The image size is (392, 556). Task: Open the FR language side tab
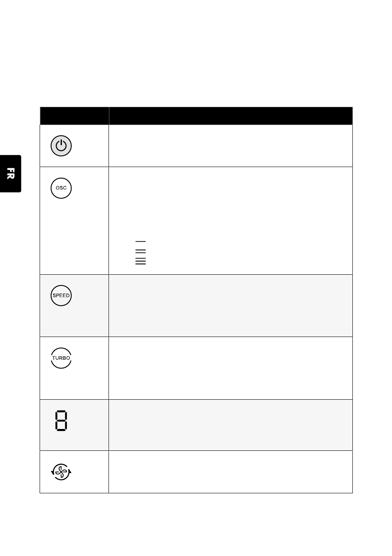pos(11,174)
